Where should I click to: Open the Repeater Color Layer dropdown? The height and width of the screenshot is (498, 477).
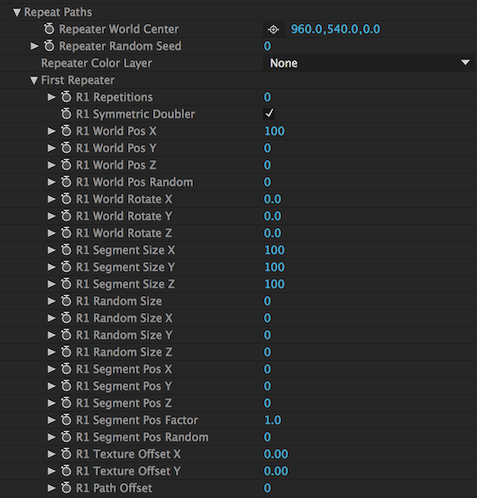pos(369,63)
